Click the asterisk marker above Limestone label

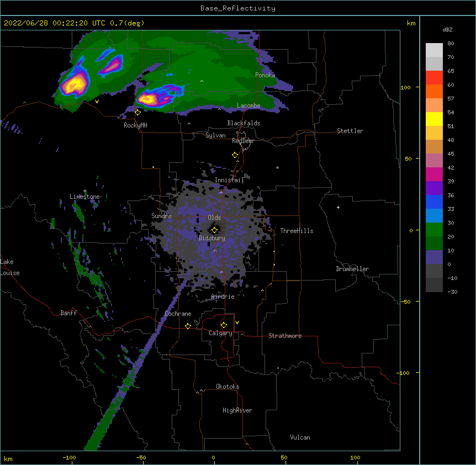coord(85,191)
